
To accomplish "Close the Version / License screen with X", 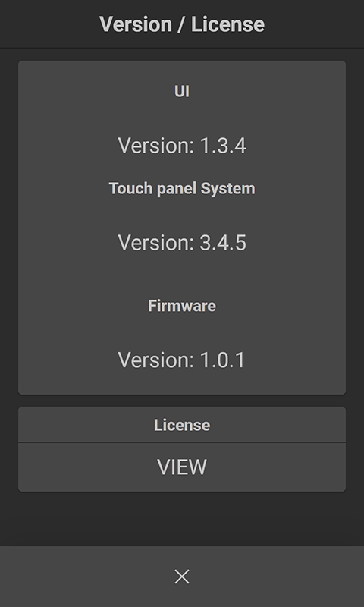I will [x=182, y=577].
